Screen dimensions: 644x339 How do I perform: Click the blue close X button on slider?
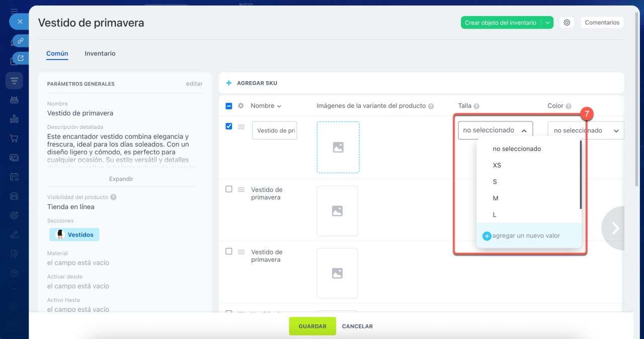click(x=20, y=22)
